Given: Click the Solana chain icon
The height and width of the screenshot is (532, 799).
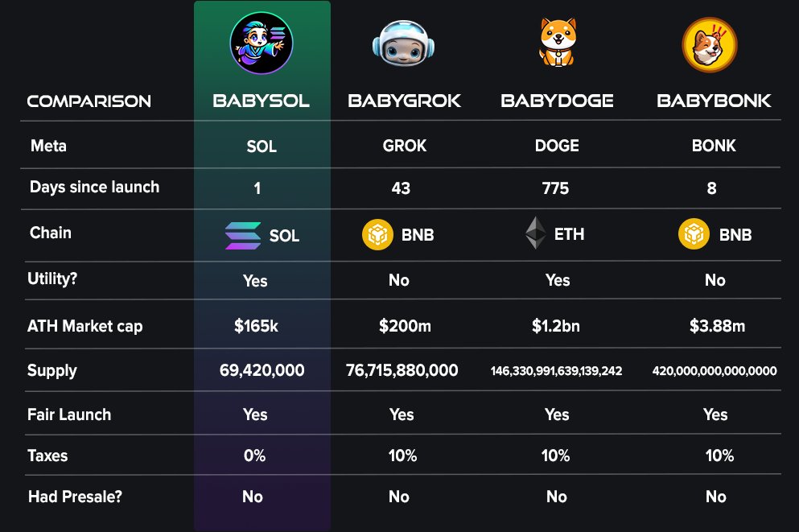Looking at the screenshot, I should coord(243,236).
